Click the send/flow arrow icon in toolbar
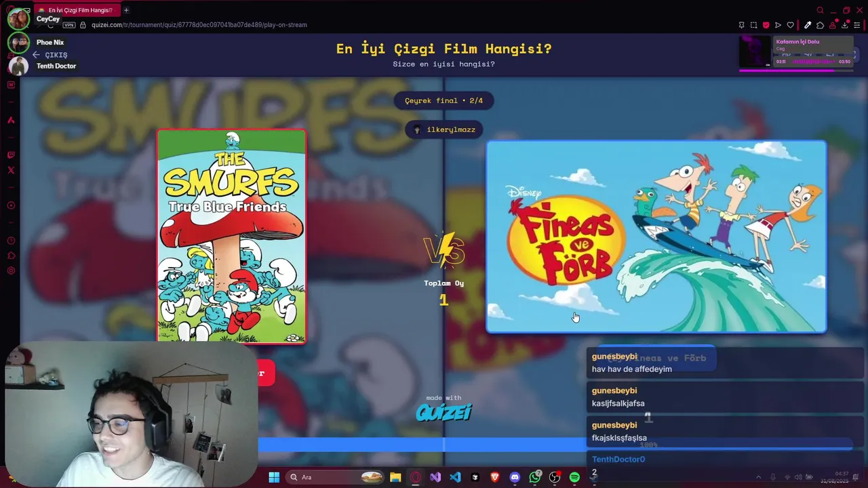Screen dimensions: 868x488 pos(778,25)
